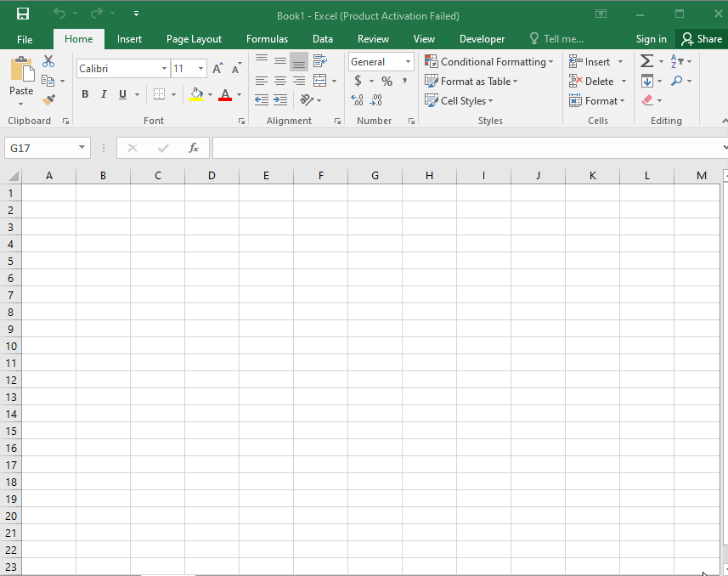Viewport: 728px width, 576px height.
Task: Expand the General number format dropdown
Action: (x=408, y=62)
